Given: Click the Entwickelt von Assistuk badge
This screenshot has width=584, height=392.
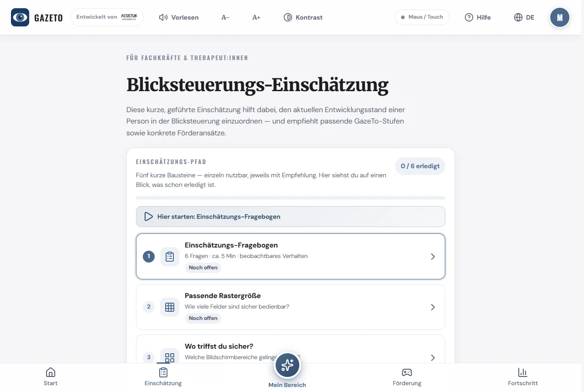Looking at the screenshot, I should (x=107, y=17).
